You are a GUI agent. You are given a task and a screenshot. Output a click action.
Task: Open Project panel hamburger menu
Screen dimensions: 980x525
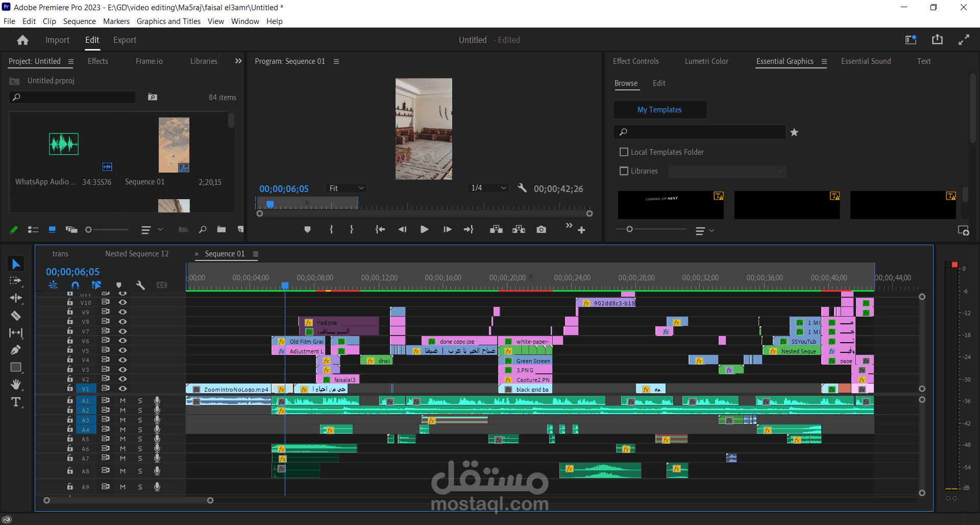click(x=71, y=62)
